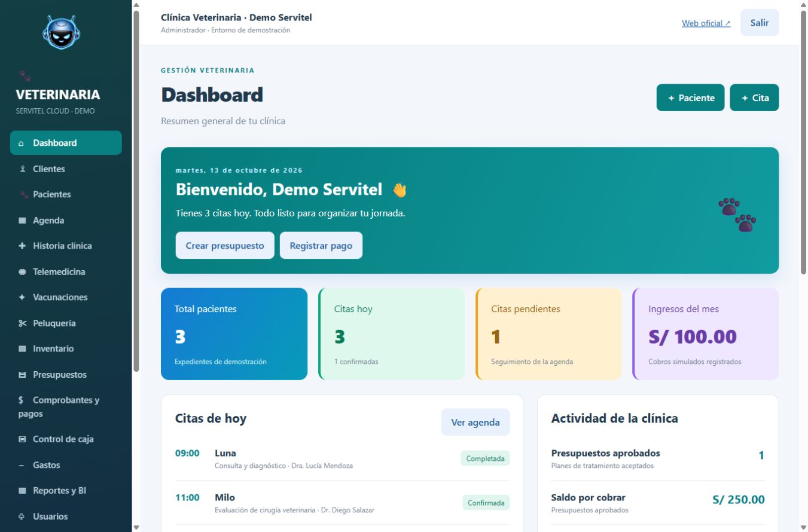Click the Saldo por cobrar S/ 250.00 value

coord(738,500)
